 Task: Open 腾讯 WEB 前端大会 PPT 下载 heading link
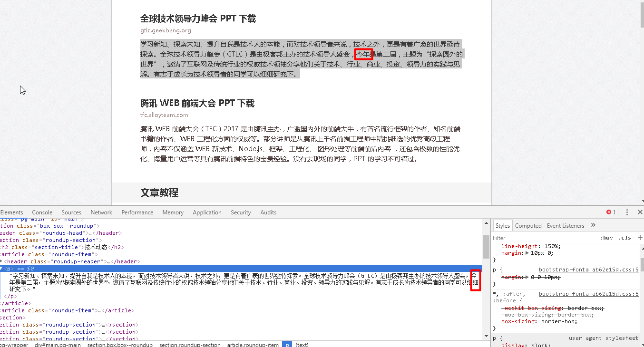(x=197, y=103)
